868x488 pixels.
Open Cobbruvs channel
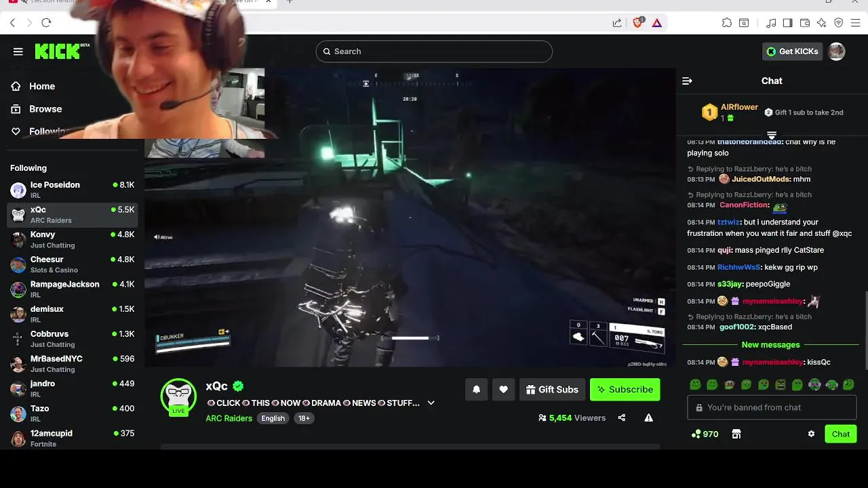(x=73, y=339)
